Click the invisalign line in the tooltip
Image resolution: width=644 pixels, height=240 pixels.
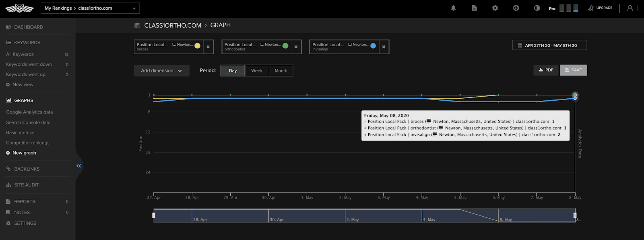point(462,134)
